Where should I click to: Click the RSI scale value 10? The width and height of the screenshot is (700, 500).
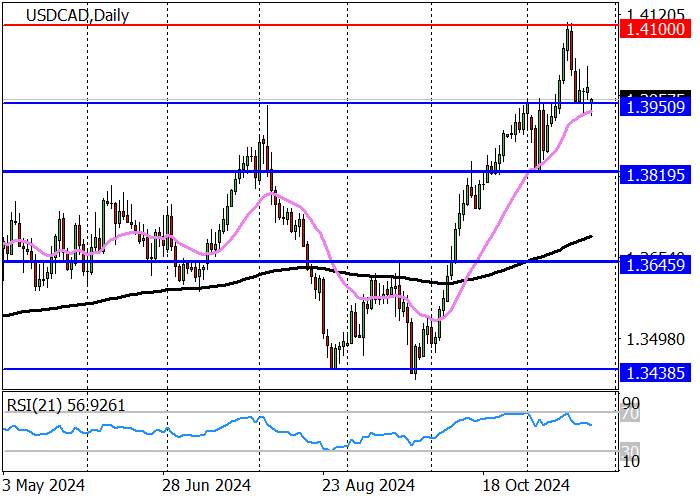click(631, 461)
